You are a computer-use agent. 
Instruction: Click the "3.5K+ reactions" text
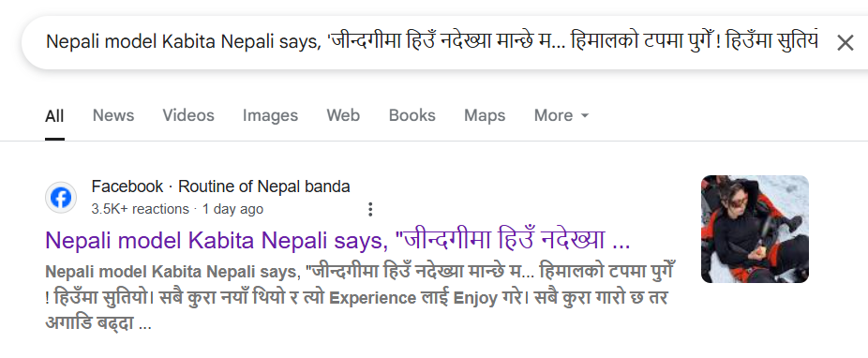[140, 209]
